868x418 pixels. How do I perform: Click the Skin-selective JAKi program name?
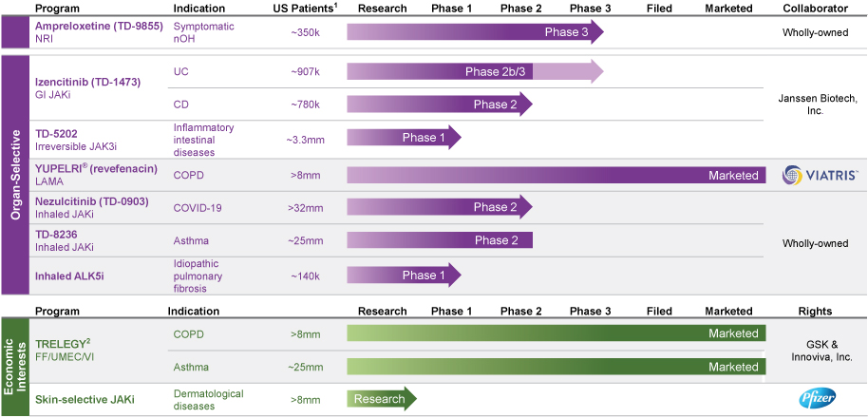pyautogui.click(x=84, y=399)
